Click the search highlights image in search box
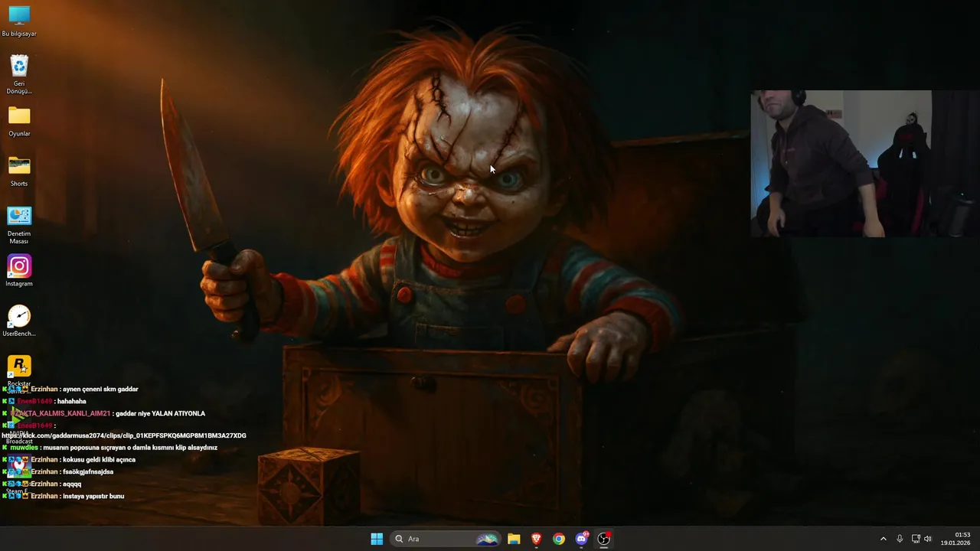 487,539
